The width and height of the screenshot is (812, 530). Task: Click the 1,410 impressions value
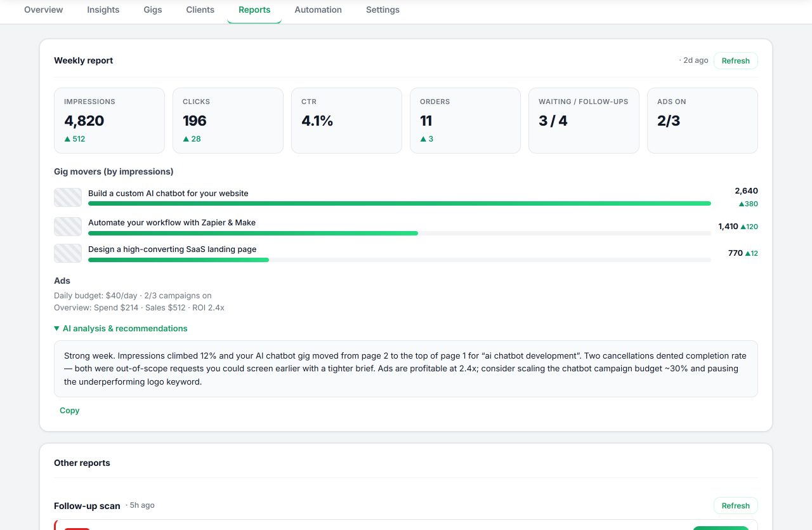point(728,227)
